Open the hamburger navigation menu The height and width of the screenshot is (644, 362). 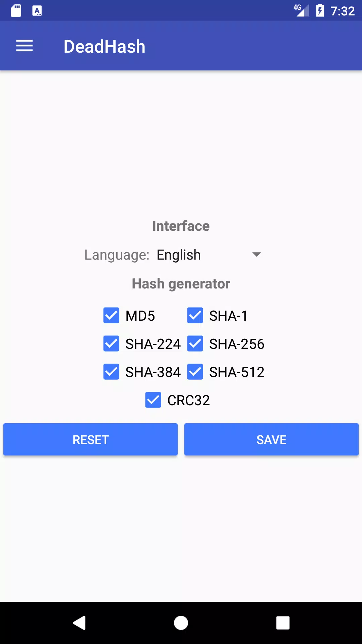24,46
